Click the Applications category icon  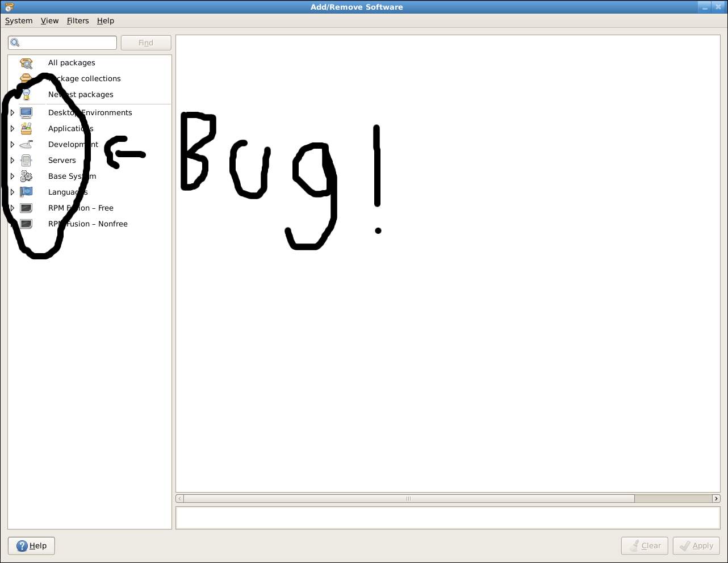pos(26,129)
